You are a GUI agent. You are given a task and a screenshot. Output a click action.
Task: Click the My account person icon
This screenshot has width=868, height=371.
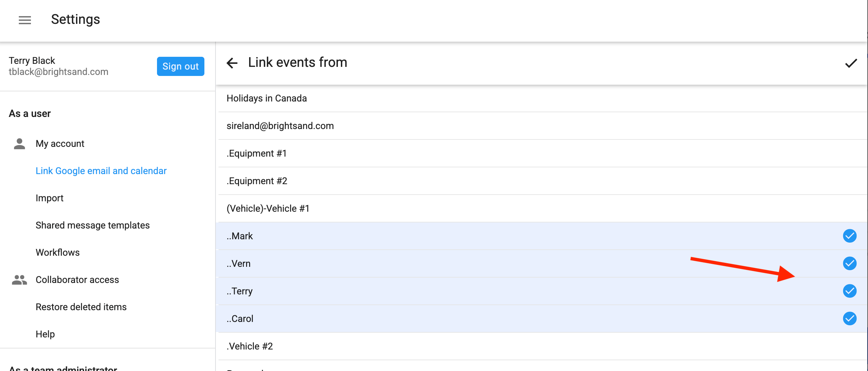point(19,143)
